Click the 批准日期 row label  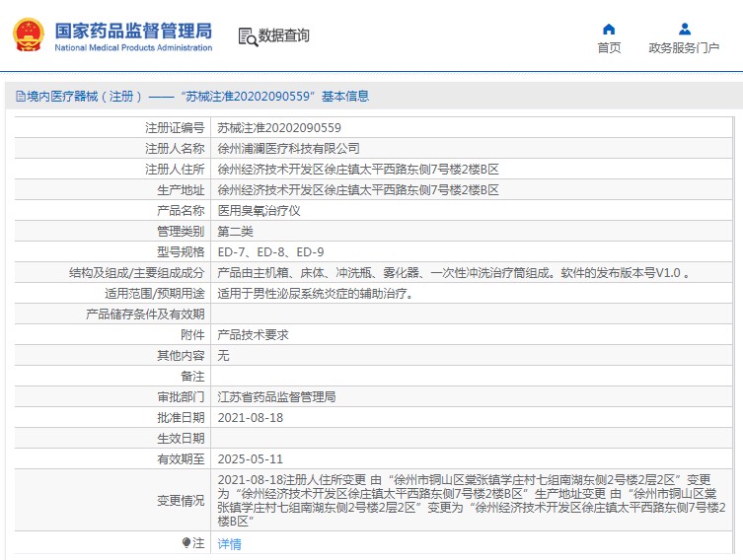pyautogui.click(x=181, y=418)
